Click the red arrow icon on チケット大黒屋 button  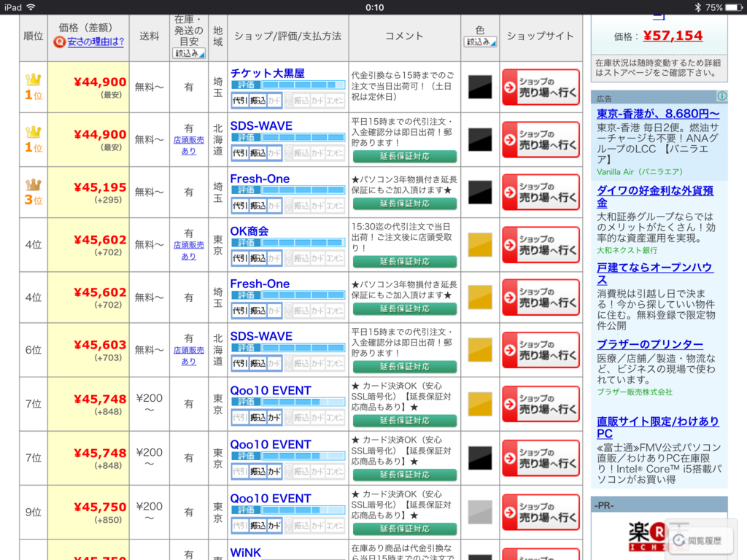tap(510, 87)
